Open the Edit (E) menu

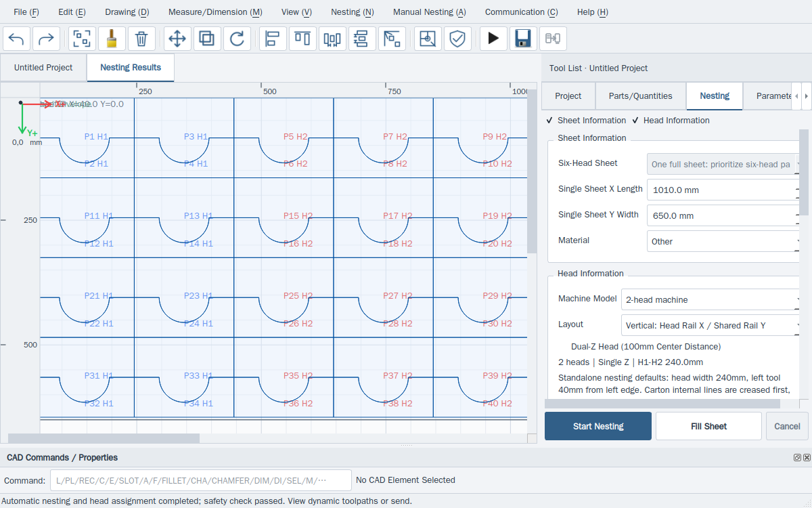pos(72,12)
